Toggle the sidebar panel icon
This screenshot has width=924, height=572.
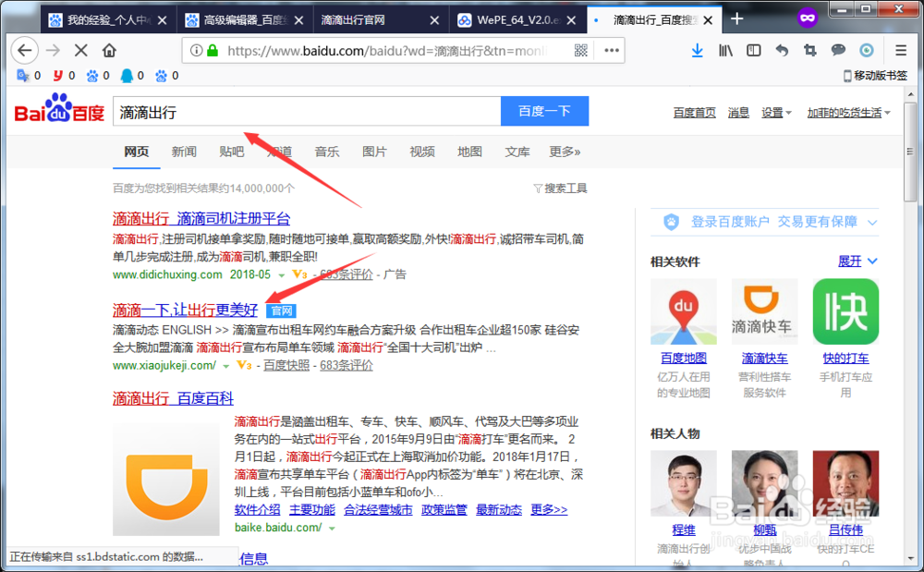[x=753, y=50]
